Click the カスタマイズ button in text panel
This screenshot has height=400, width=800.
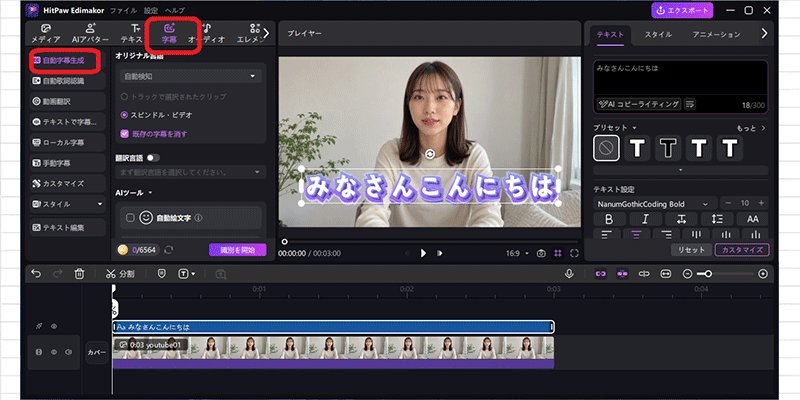tap(742, 250)
